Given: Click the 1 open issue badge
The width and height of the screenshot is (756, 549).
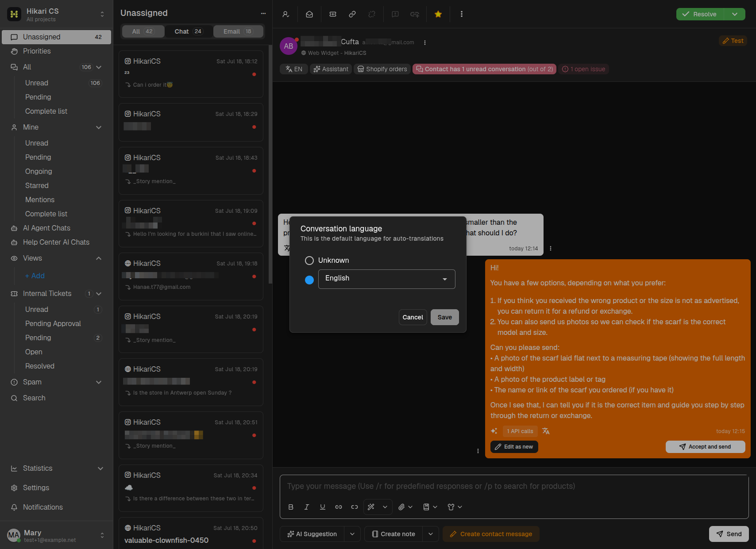Looking at the screenshot, I should [x=583, y=69].
